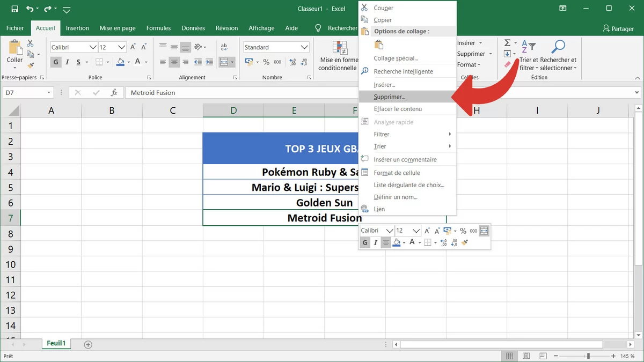This screenshot has height=362, width=644.
Task: Click the wrap text icon in ribbon
Action: click(224, 47)
